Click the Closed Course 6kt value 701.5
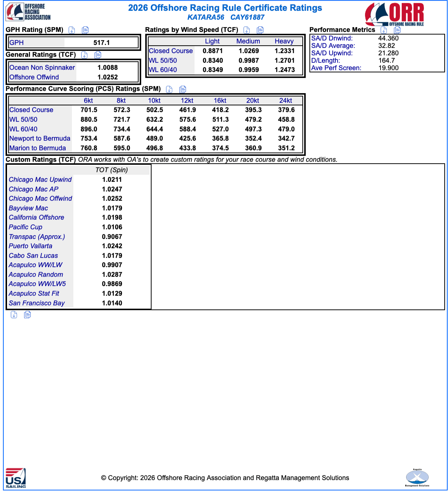Image resolution: width=448 pixels, height=493 pixels. [x=89, y=110]
